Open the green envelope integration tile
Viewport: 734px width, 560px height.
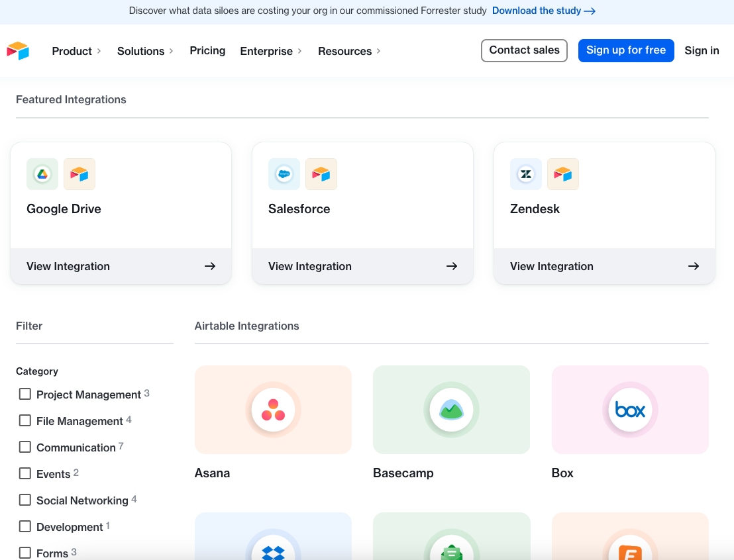coord(451,536)
